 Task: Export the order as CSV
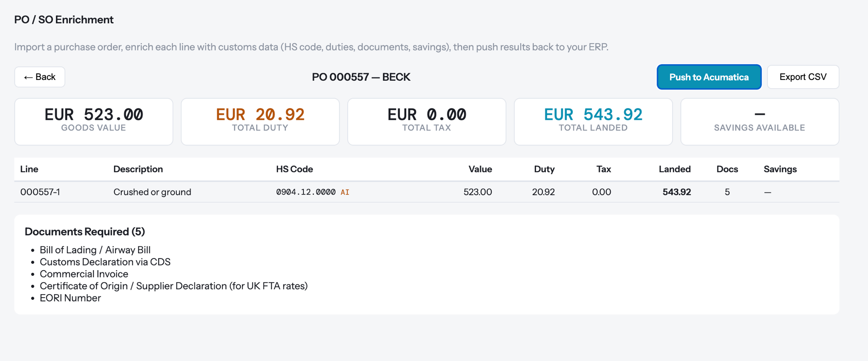click(x=802, y=77)
